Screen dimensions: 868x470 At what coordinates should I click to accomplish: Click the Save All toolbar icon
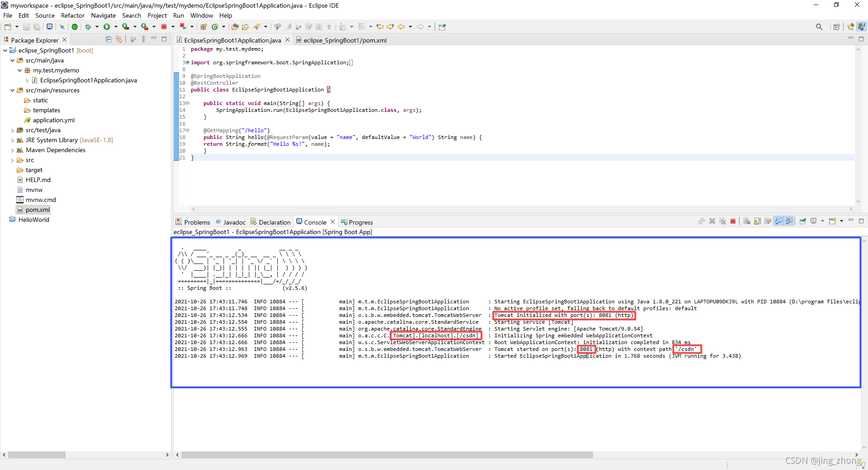pyautogui.click(x=37, y=27)
